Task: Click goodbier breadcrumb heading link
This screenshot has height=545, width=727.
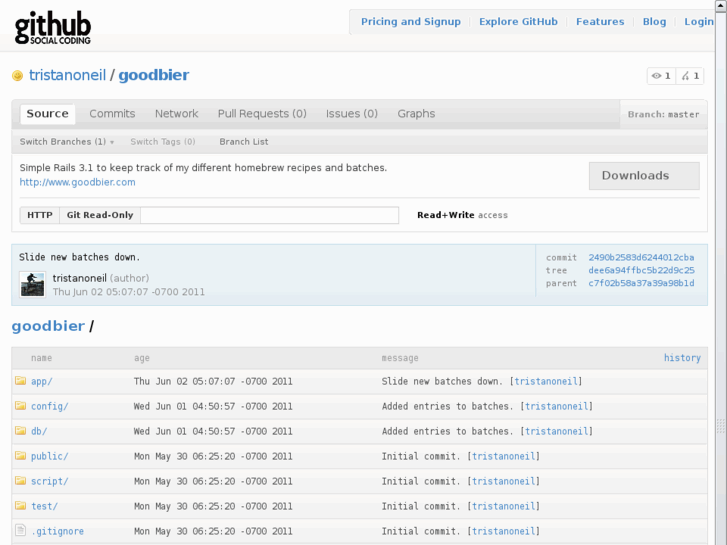Action: pyautogui.click(x=48, y=326)
